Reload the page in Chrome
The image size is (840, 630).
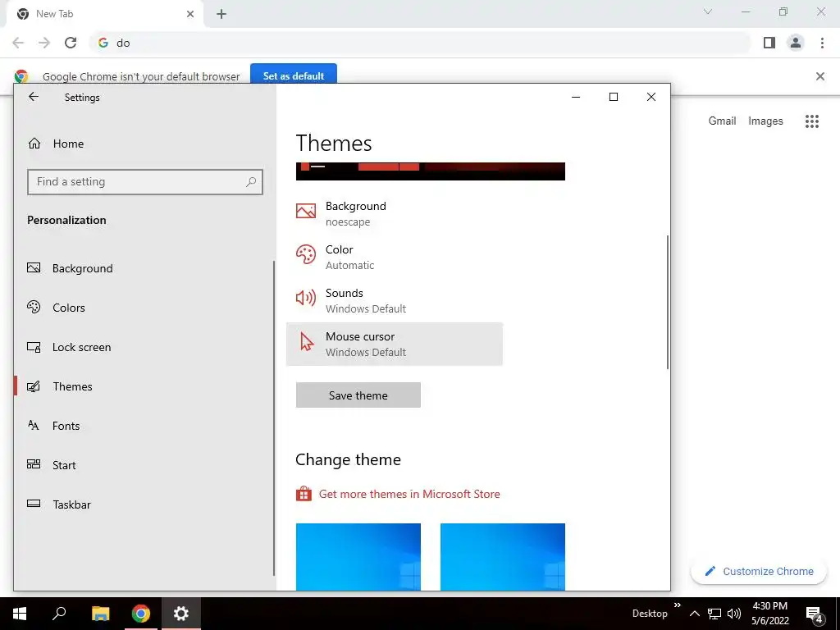coord(71,43)
